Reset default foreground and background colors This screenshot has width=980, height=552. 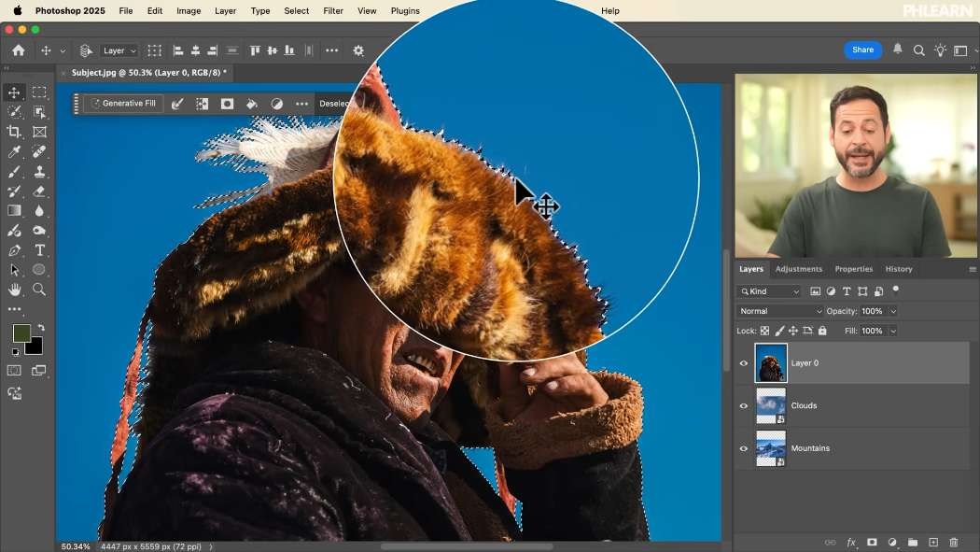point(16,352)
